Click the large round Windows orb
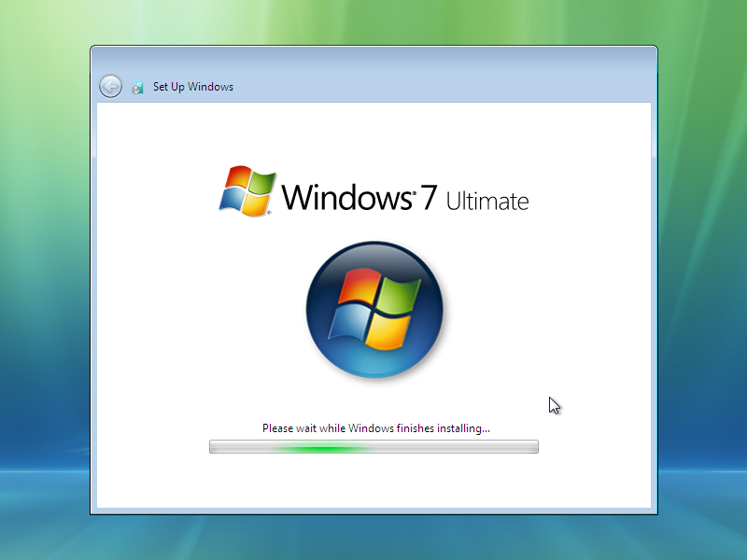The height and width of the screenshot is (560, 747). pos(375,310)
